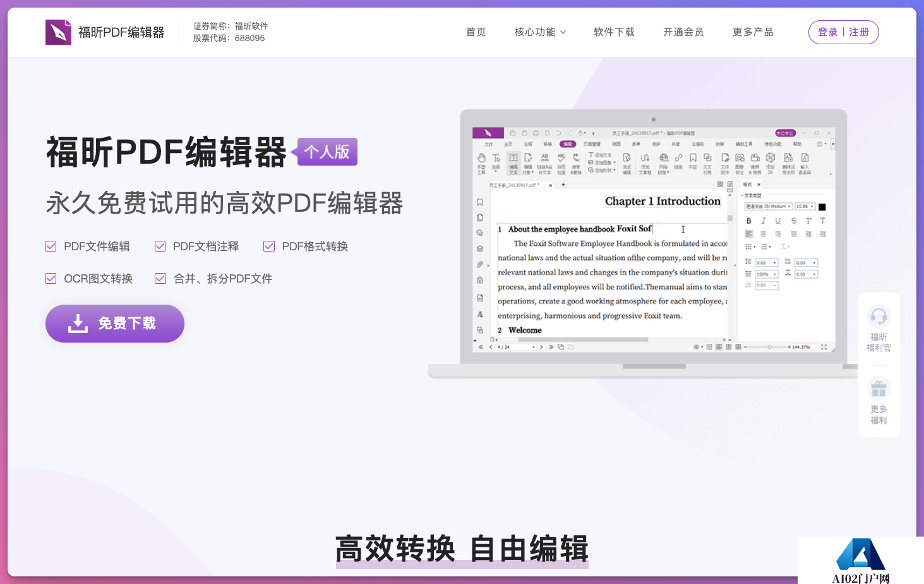Click the 添加3D cube icon
924x584 pixels.
pos(771,157)
